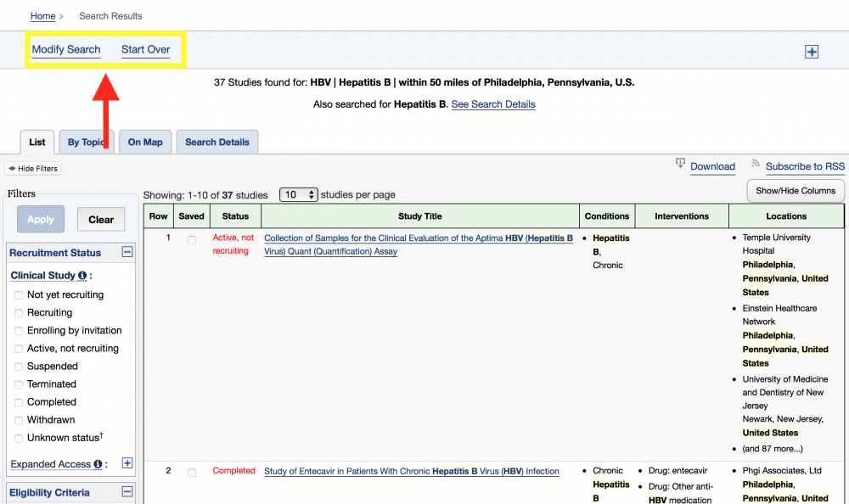Click the Clinical Study info icon
This screenshot has width=849, height=504.
point(82,276)
